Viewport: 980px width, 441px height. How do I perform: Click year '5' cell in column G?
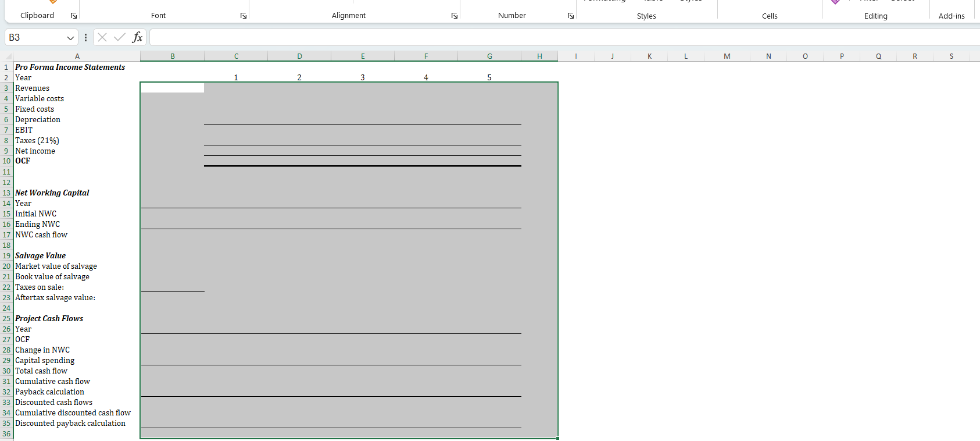tap(489, 77)
